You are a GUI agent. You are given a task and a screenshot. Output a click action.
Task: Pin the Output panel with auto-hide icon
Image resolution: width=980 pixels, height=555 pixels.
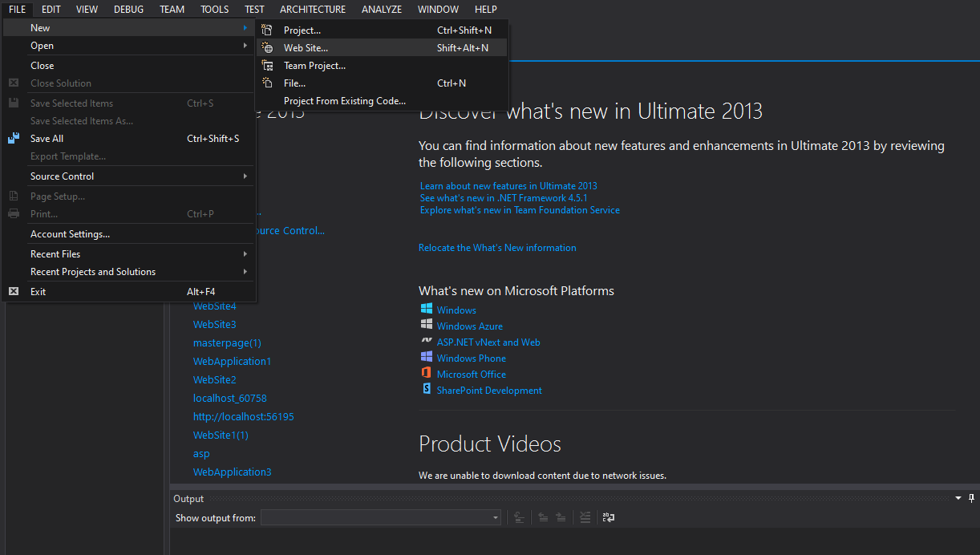[971, 498]
